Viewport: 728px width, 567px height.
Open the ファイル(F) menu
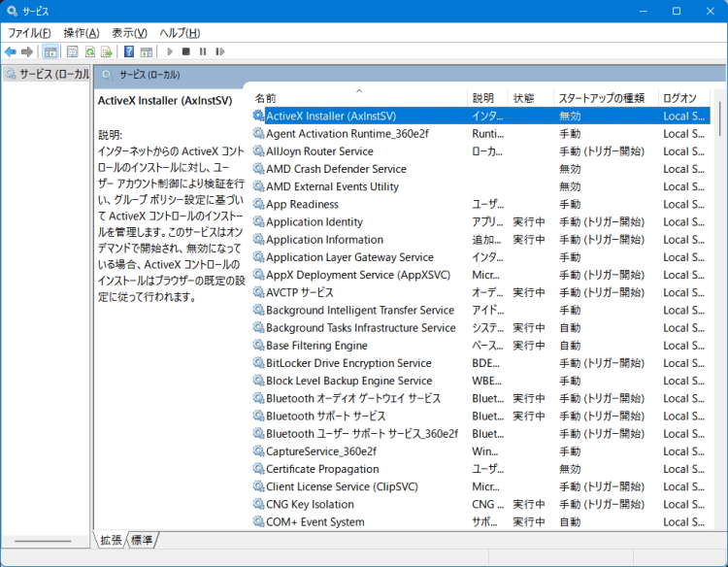tap(29, 33)
